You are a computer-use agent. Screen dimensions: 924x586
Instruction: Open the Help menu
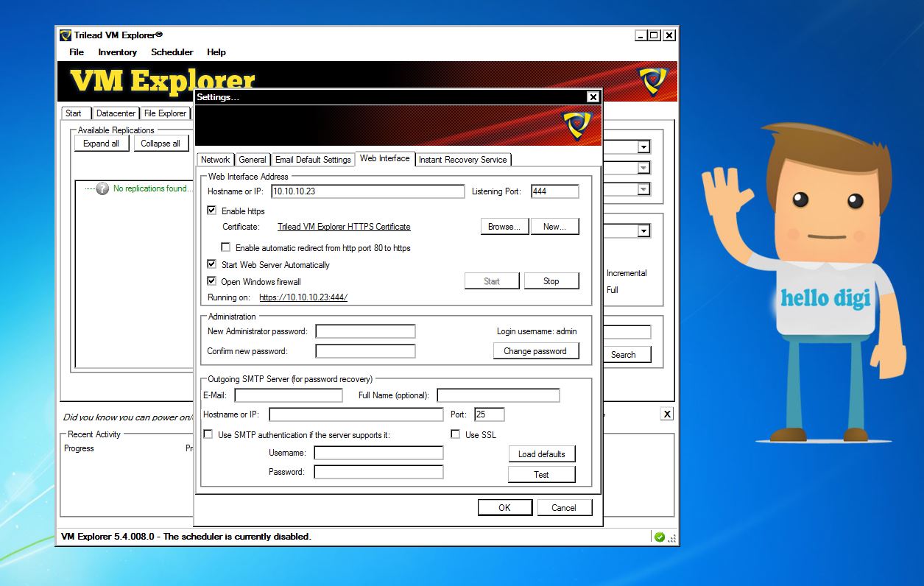(216, 52)
